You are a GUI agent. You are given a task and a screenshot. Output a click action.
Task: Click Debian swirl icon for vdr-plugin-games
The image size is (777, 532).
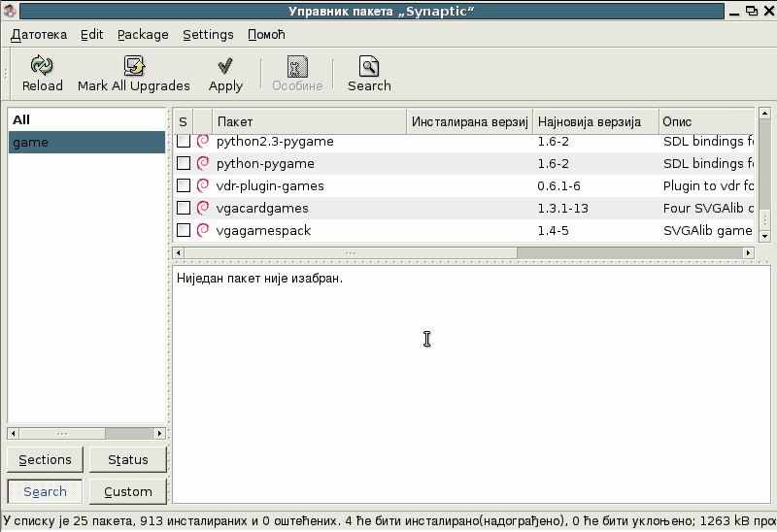203,185
